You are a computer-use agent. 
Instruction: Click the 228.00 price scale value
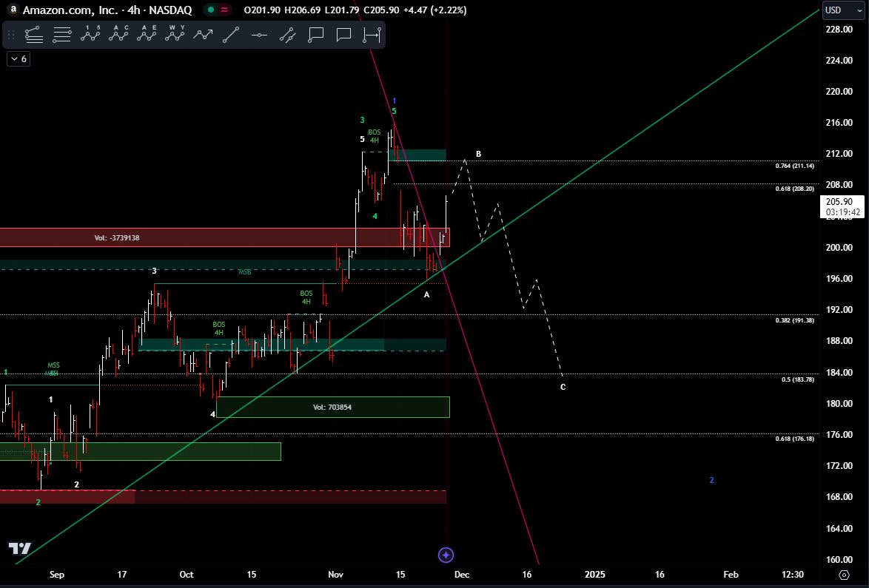tap(839, 29)
